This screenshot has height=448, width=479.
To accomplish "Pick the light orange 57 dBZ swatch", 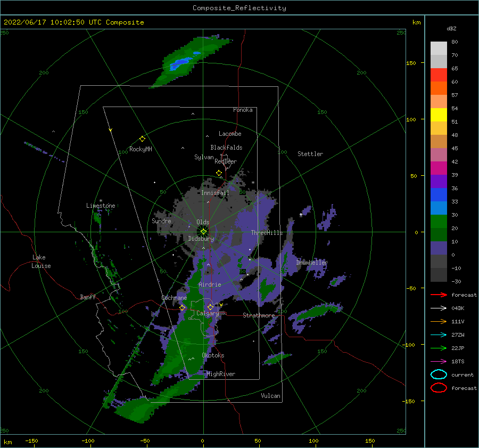I will pyautogui.click(x=439, y=102).
